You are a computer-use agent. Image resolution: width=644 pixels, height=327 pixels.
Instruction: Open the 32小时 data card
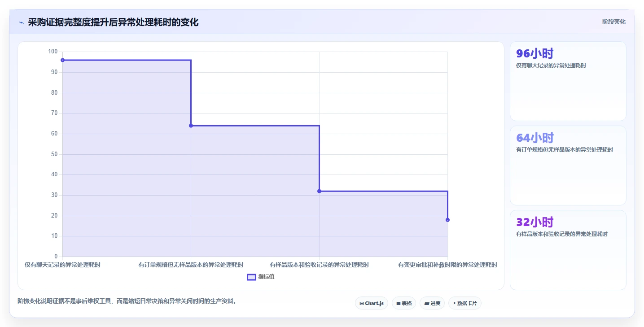click(x=568, y=250)
